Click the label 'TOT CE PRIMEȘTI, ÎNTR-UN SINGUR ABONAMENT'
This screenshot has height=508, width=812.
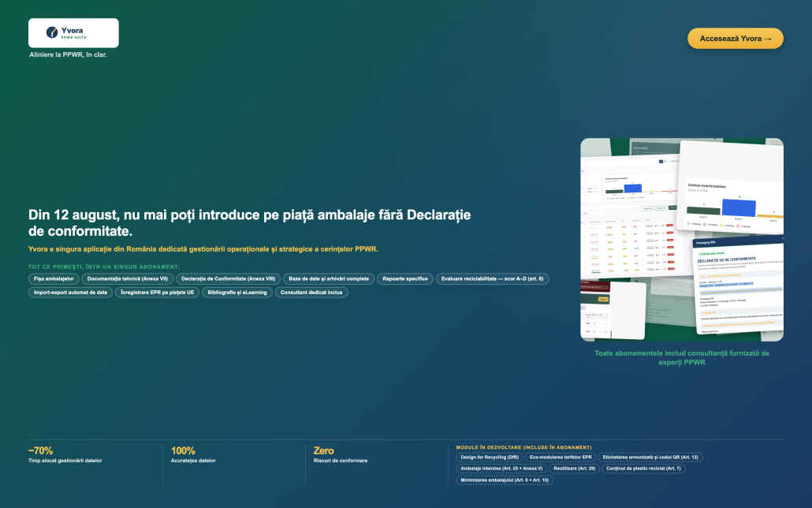coord(104,267)
